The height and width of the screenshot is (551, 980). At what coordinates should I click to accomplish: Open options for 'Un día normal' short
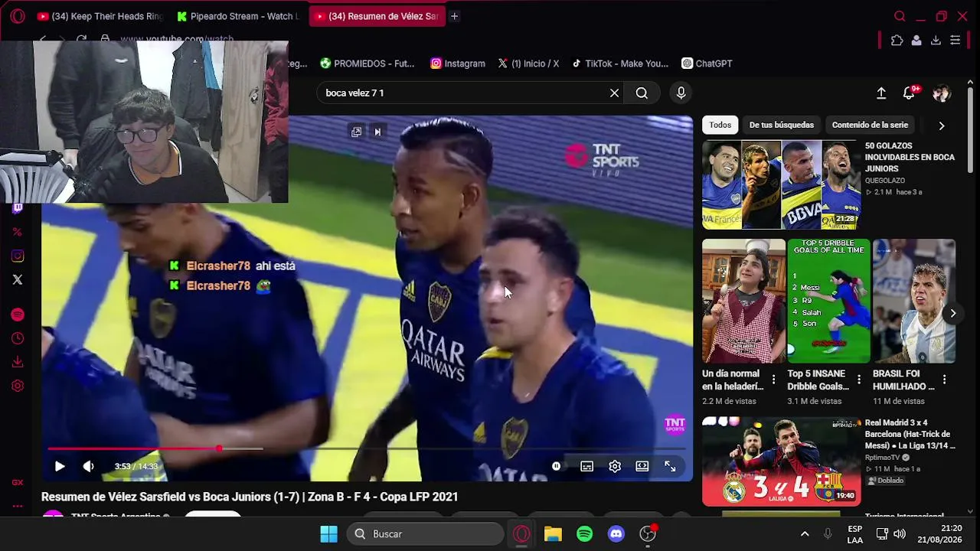coord(773,380)
